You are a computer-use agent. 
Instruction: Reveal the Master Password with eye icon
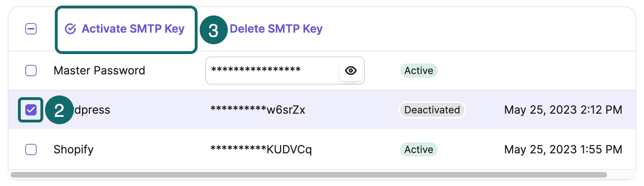coord(351,71)
